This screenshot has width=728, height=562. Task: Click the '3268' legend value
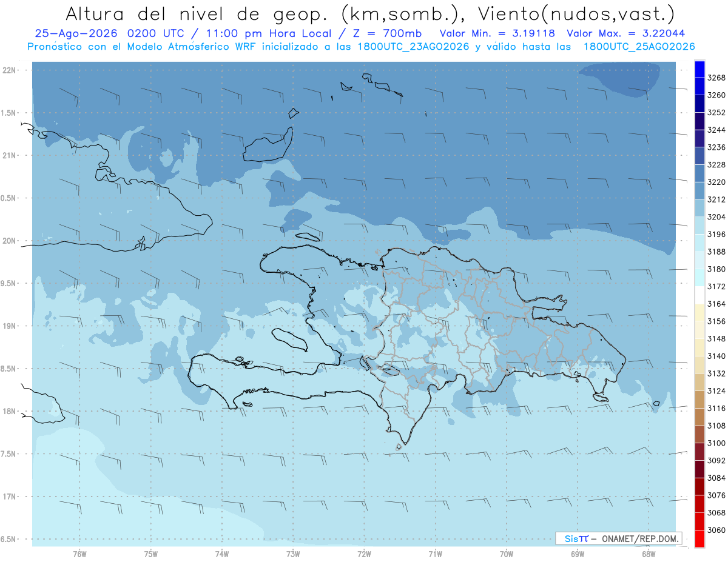click(x=716, y=78)
